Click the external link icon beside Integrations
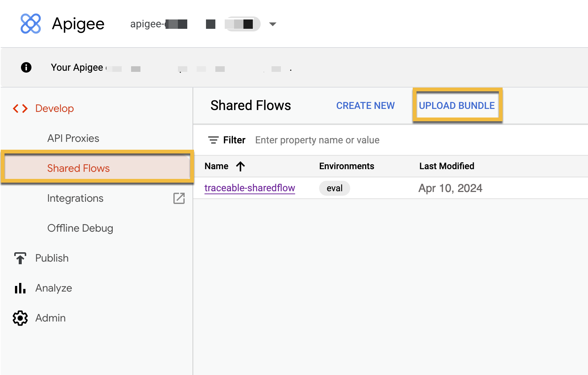Image resolution: width=588 pixels, height=375 pixels. pyautogui.click(x=179, y=198)
